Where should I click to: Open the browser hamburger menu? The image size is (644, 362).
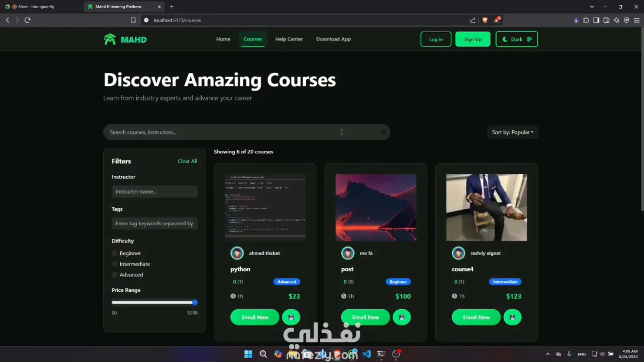click(637, 20)
